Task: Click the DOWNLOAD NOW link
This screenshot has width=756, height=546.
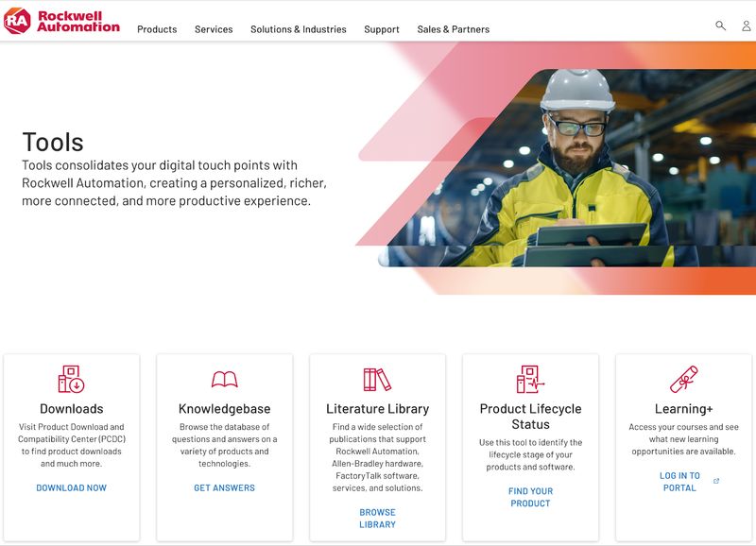Action: pyautogui.click(x=71, y=488)
